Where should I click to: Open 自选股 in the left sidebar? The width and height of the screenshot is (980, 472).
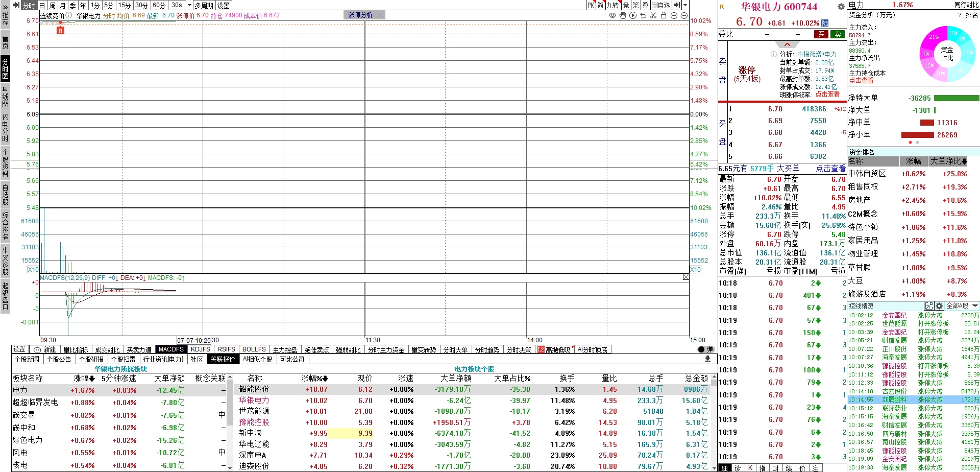pos(5,195)
